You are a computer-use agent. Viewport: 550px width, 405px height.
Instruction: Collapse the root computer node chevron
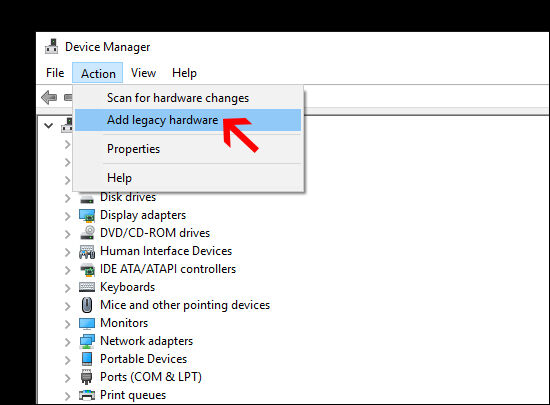48,125
